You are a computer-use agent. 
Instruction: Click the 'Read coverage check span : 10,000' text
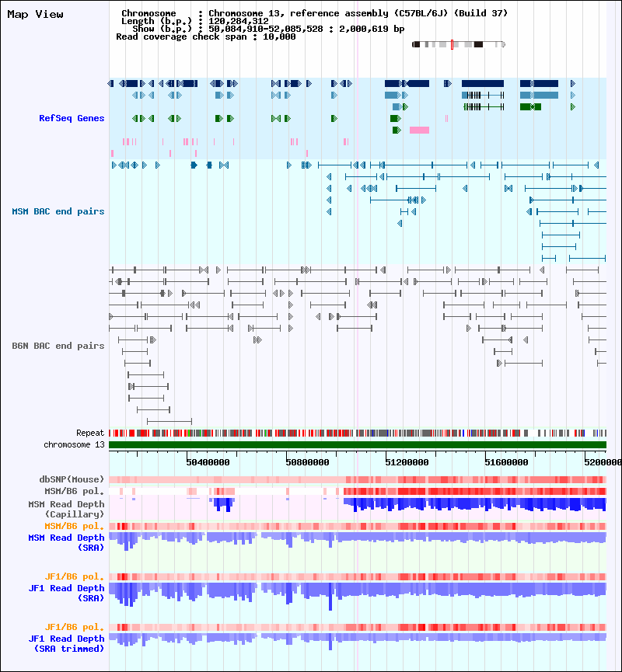point(206,37)
